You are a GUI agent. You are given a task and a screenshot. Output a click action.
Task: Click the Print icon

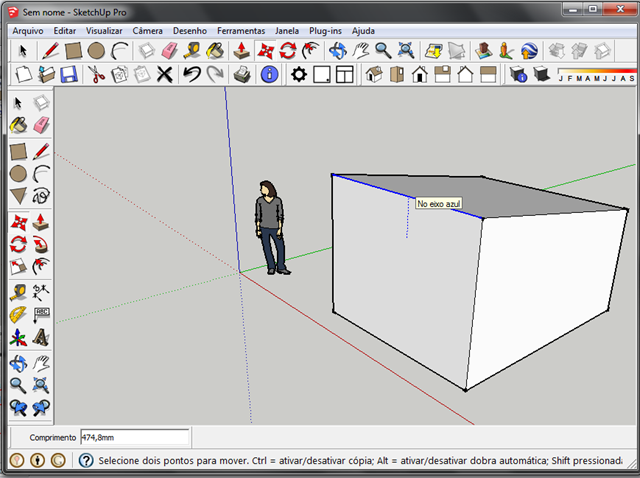[x=242, y=75]
